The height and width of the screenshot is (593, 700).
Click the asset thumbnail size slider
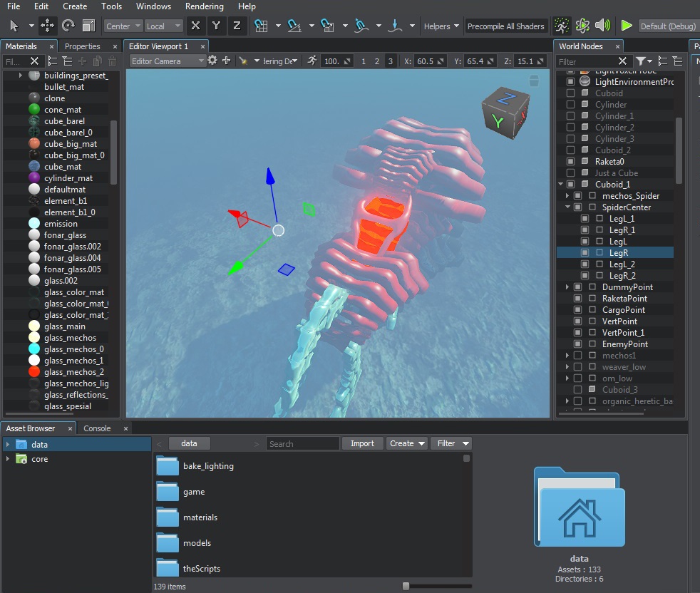[x=406, y=586]
